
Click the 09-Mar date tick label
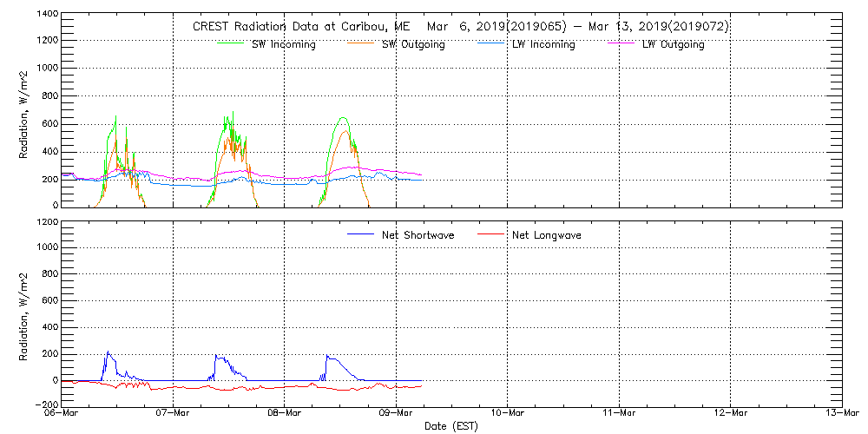tap(397, 413)
